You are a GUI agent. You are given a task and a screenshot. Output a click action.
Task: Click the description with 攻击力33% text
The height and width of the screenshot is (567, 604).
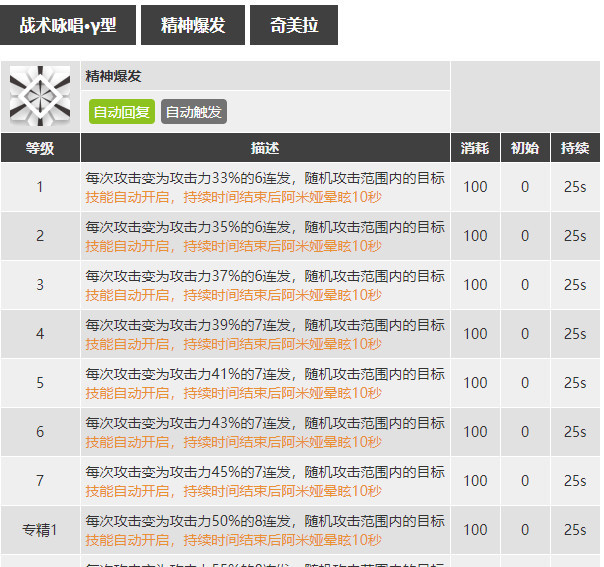click(265, 178)
